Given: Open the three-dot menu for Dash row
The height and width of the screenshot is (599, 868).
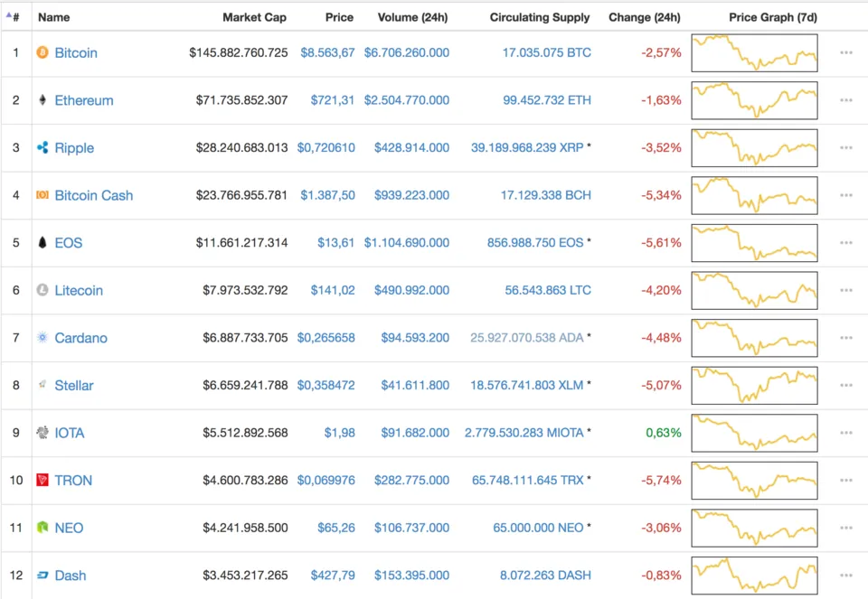Looking at the screenshot, I should click(846, 576).
